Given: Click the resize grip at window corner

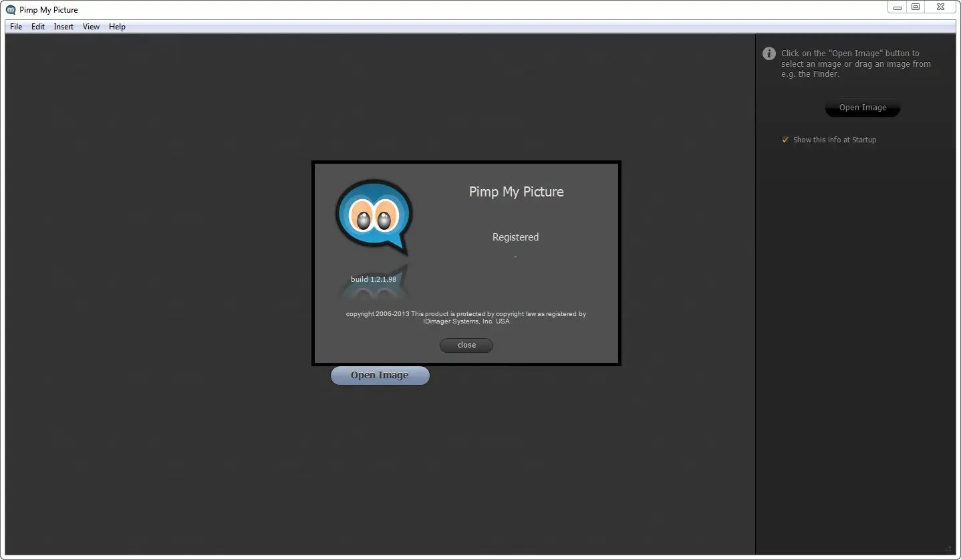Looking at the screenshot, I should pos(949,548).
